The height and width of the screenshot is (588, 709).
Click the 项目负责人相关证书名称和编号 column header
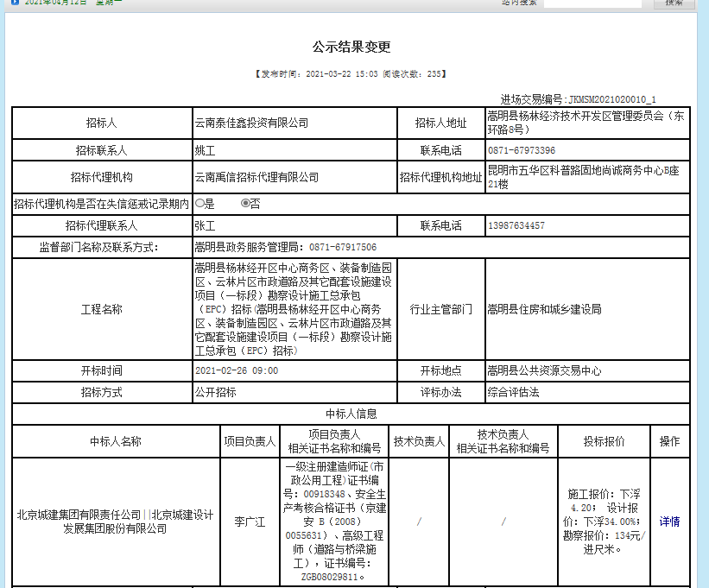pyautogui.click(x=334, y=441)
